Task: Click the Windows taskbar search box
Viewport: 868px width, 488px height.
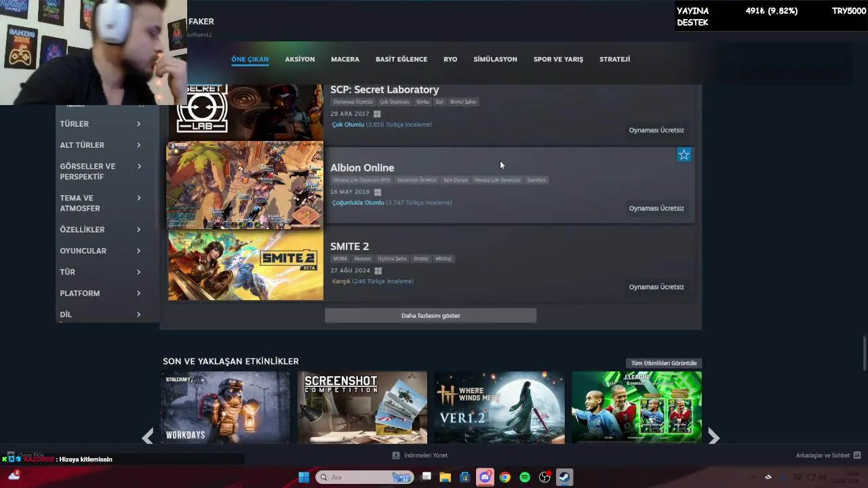Action: 365,477
